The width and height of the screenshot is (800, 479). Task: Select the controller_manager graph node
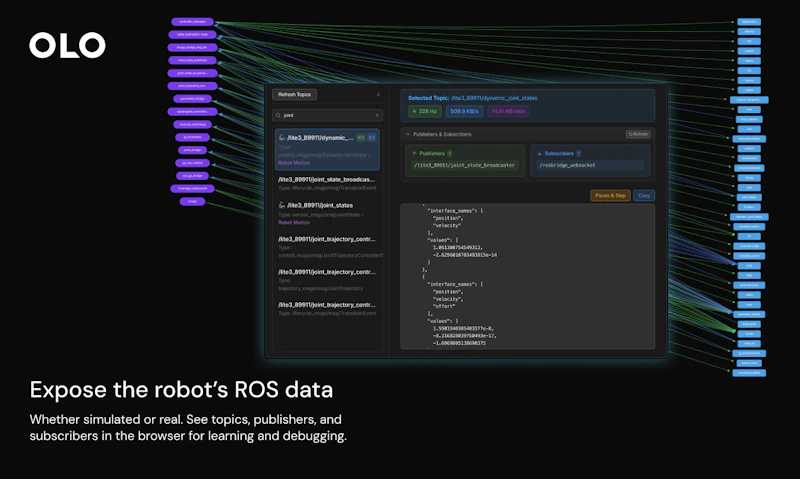(x=192, y=22)
